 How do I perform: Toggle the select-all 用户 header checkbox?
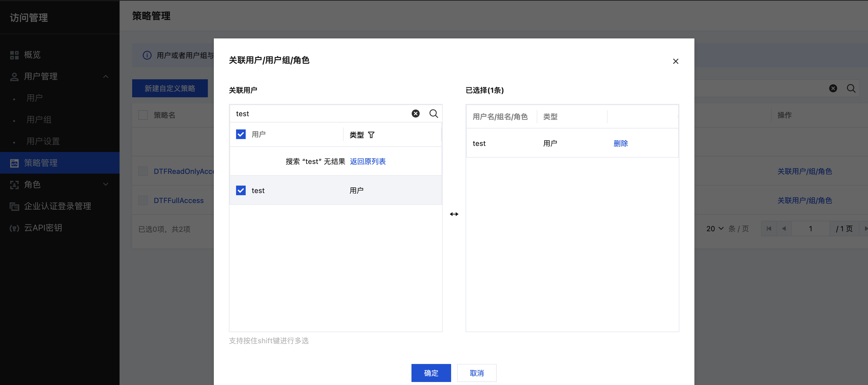click(x=241, y=135)
